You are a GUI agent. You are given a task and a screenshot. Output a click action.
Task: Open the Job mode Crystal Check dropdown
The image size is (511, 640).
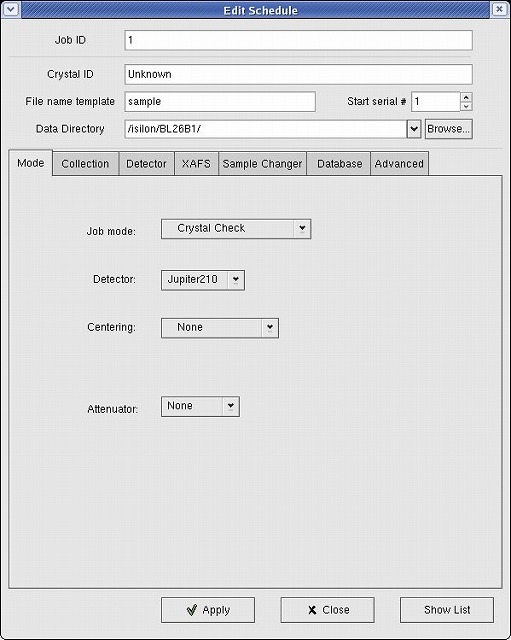[x=236, y=229]
